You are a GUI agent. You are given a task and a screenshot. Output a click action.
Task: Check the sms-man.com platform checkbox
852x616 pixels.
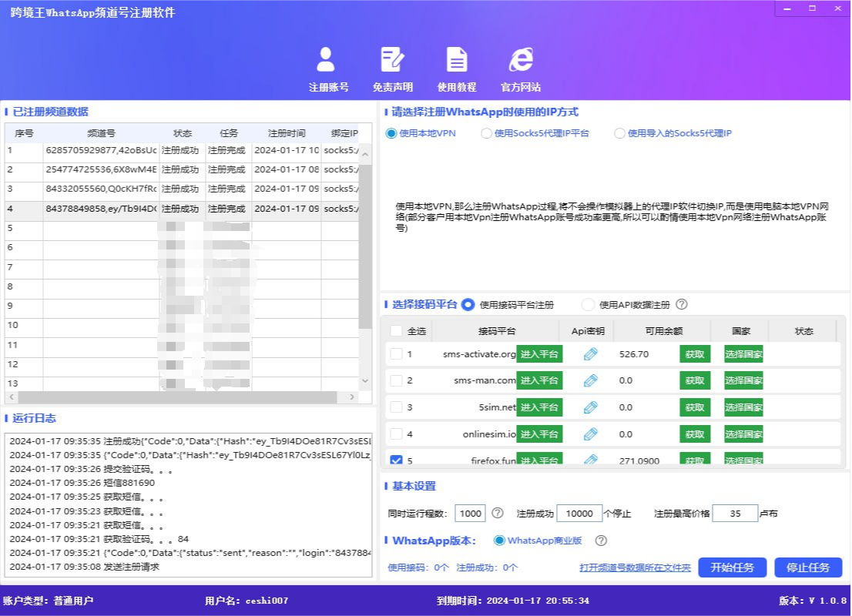pos(395,380)
